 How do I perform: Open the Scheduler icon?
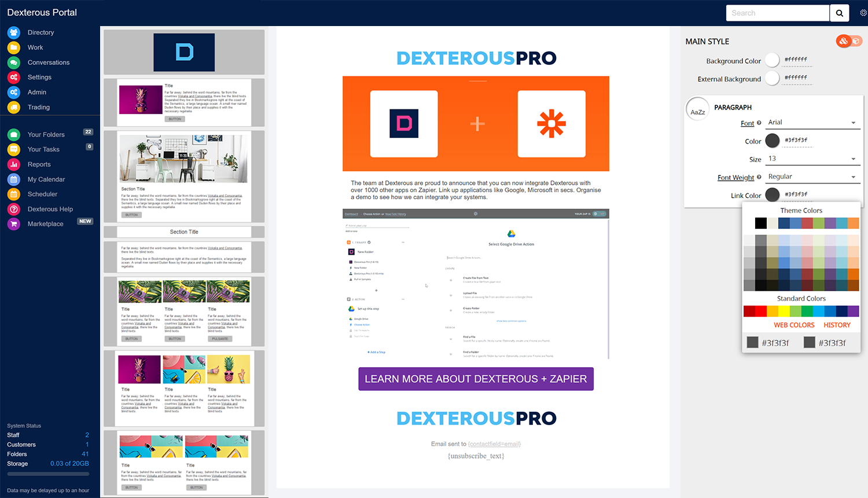(14, 194)
